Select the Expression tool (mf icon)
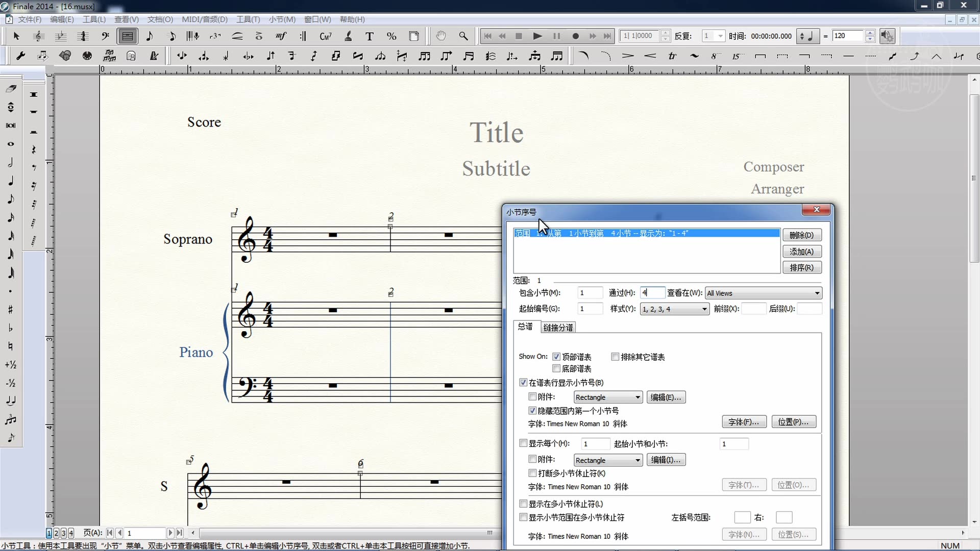Viewport: 980px width, 551px height. coord(281,36)
